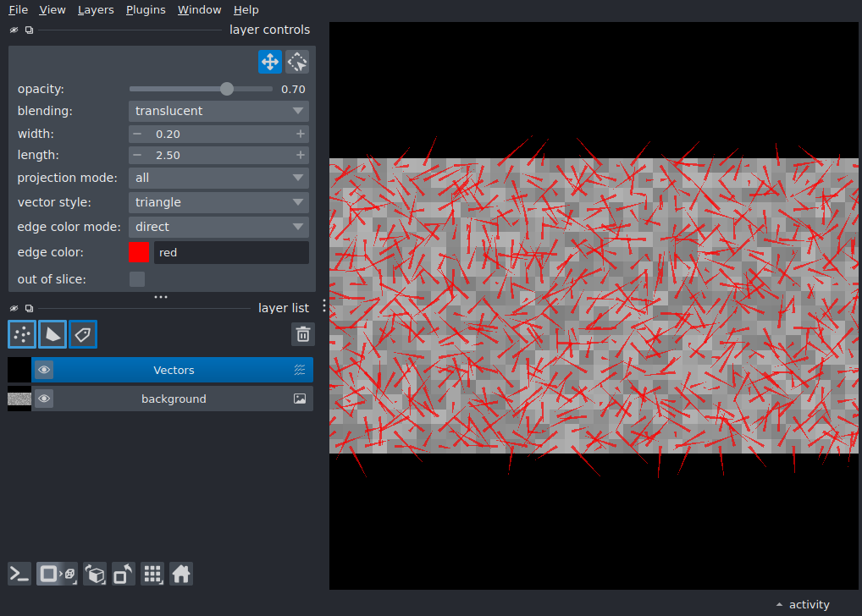Click the width value field
This screenshot has width=862, height=616.
tap(218, 134)
